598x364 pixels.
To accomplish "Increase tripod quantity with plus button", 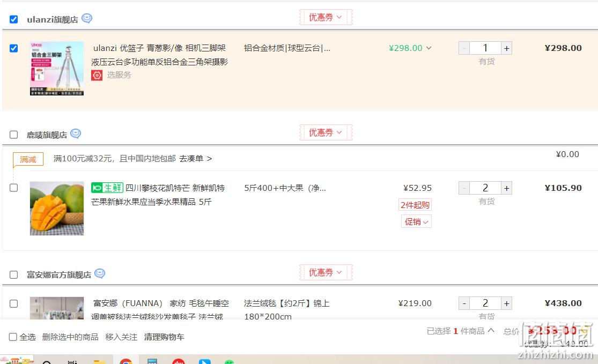I will (x=506, y=48).
